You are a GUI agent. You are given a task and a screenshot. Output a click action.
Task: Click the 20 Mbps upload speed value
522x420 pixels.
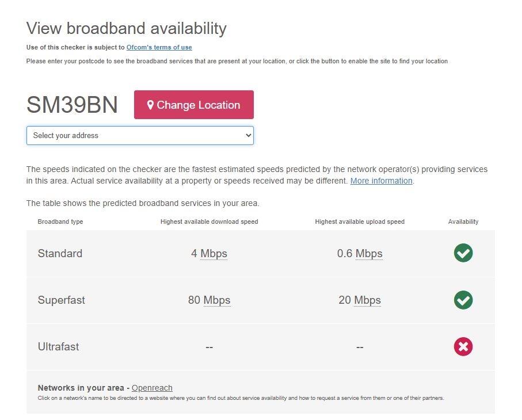click(360, 300)
